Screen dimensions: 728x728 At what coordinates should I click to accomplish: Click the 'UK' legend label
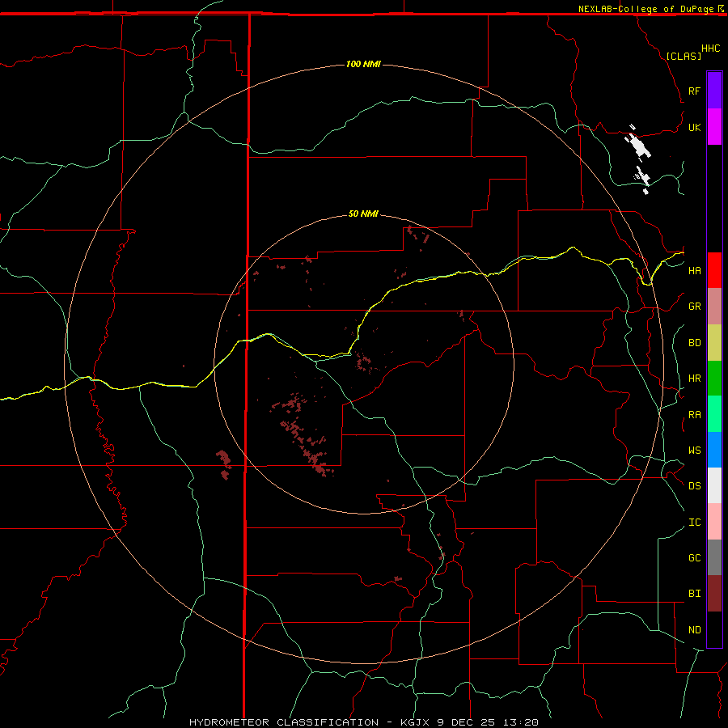[694, 127]
